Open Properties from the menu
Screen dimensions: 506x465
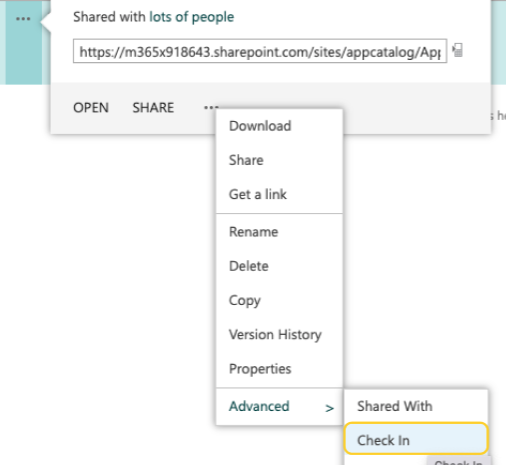[260, 369]
